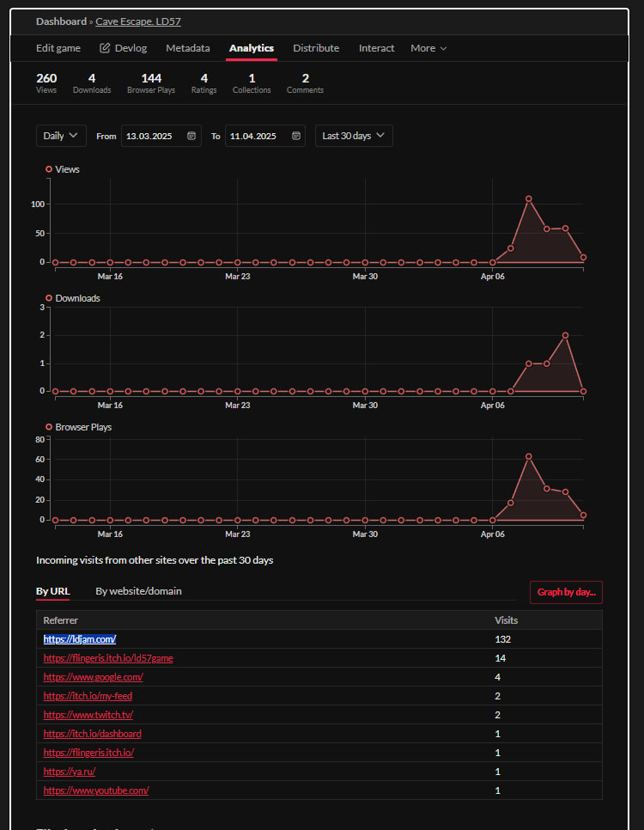Open the Last 30 days range dropdown

354,136
